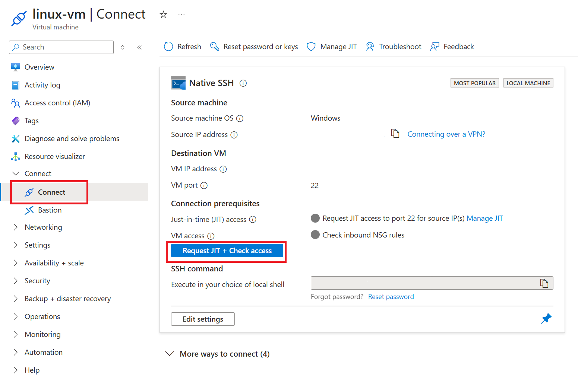Select the MOST POPULAR tab
This screenshot has width=578, height=392.
[474, 83]
